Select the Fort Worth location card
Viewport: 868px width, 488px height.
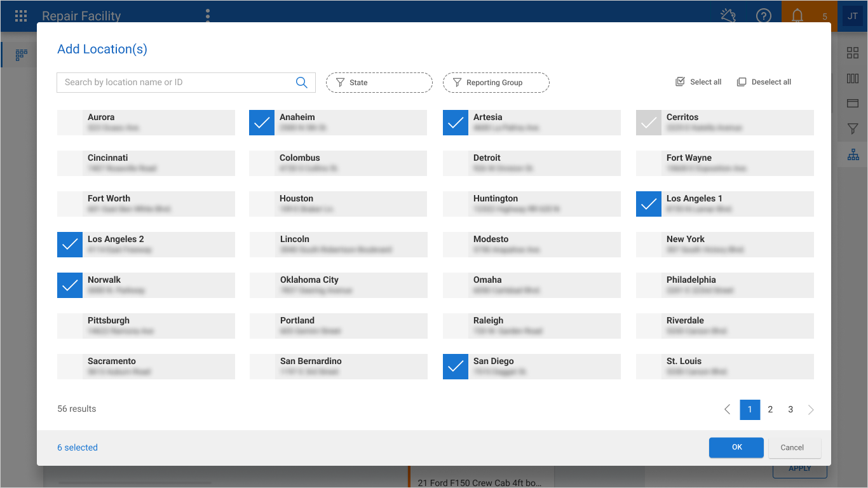(146, 204)
